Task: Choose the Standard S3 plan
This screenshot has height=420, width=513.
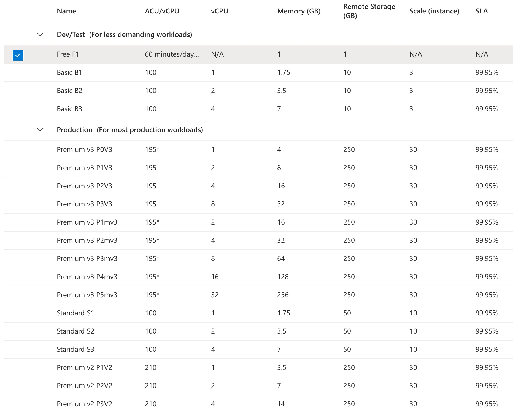Action: pos(75,350)
